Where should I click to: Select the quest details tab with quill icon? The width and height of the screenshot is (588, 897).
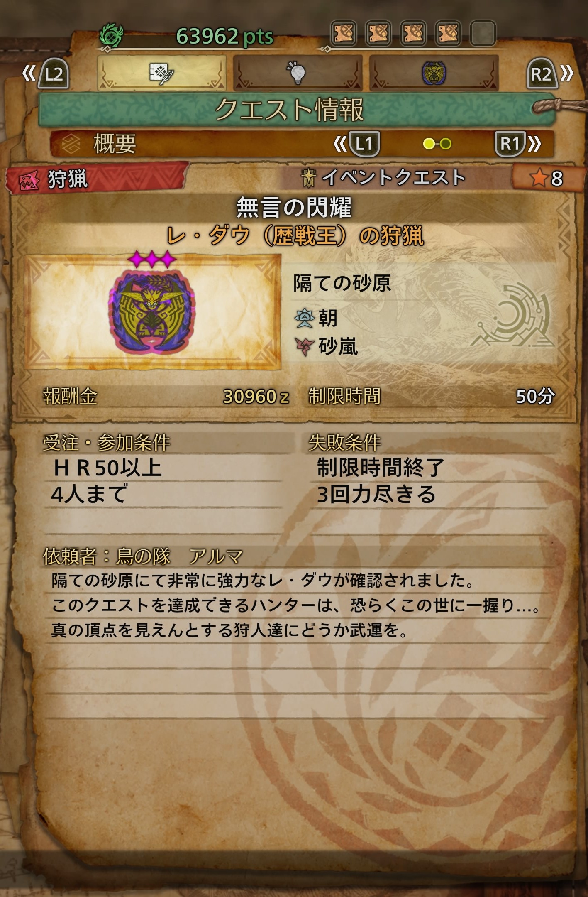pos(162,73)
